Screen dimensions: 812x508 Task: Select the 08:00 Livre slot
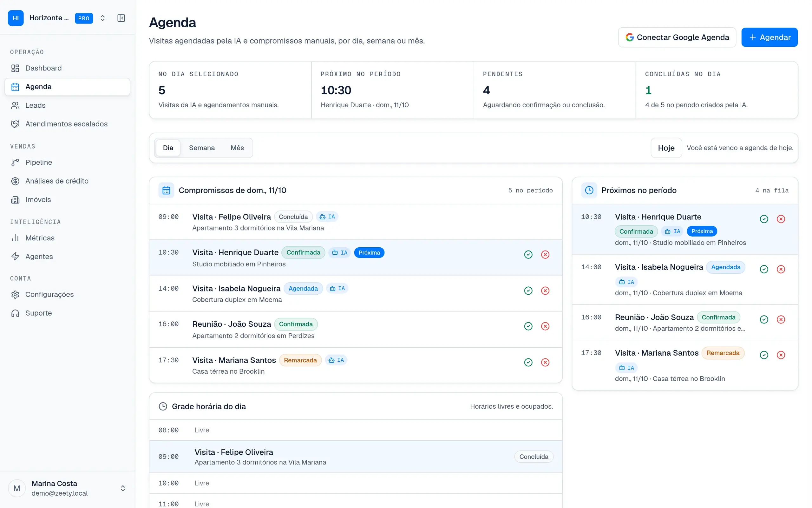click(x=355, y=430)
